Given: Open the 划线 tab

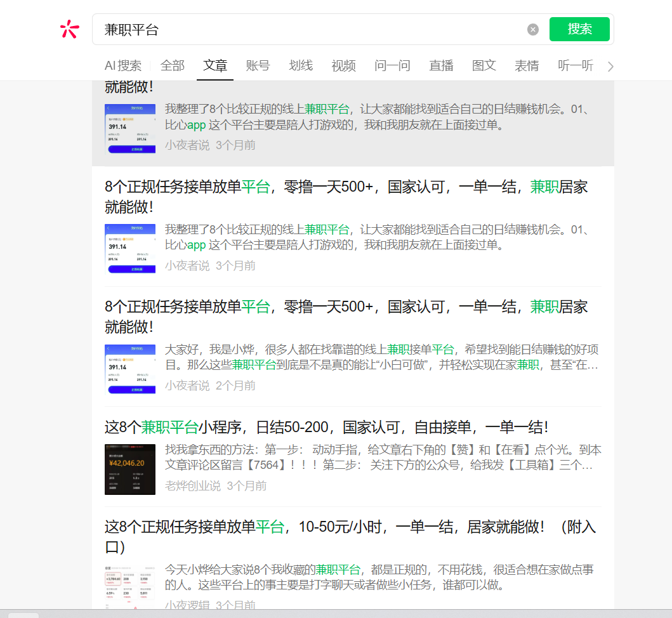Looking at the screenshot, I should 301,65.
